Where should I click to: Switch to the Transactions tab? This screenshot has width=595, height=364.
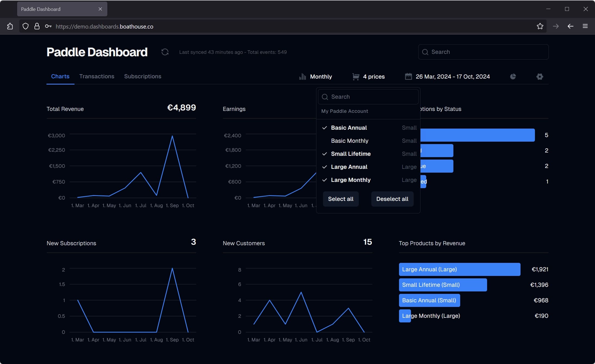pos(97,76)
